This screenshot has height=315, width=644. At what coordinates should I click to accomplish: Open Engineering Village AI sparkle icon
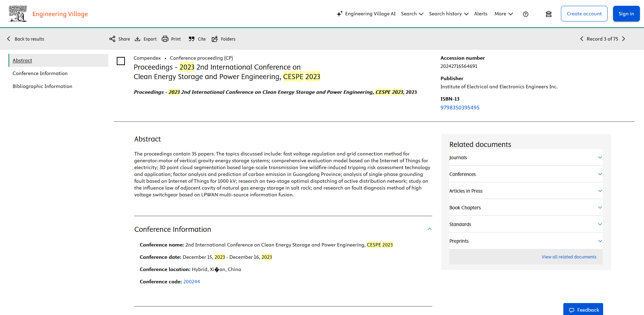click(339, 14)
